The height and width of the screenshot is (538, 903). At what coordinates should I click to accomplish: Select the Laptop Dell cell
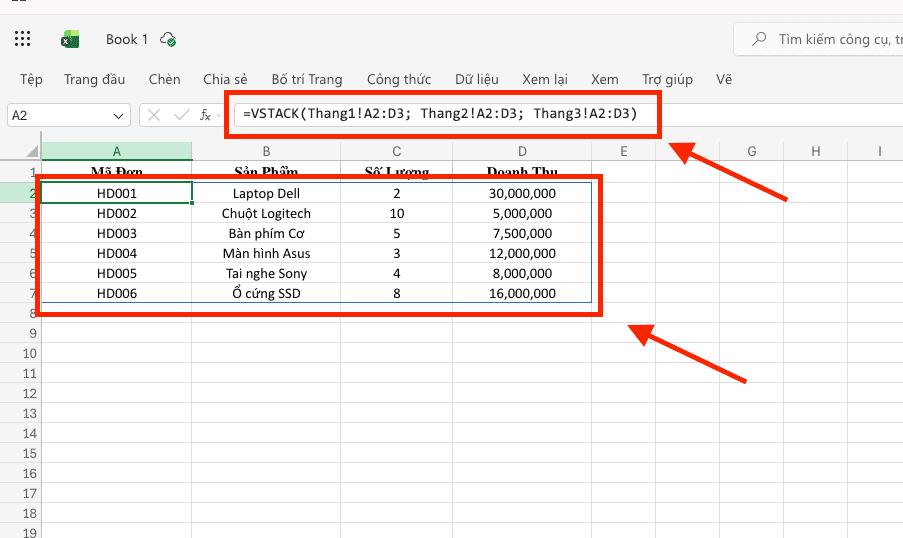tap(266, 193)
